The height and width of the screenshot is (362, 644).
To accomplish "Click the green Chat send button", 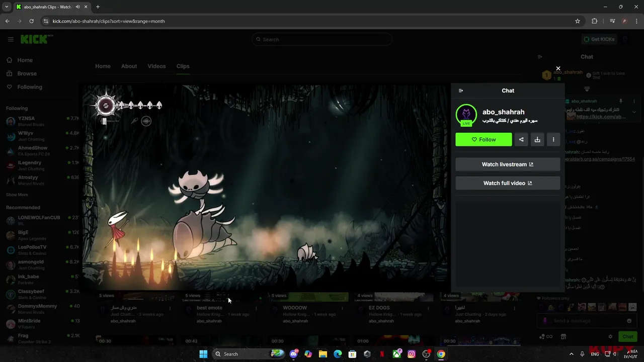I will coord(628,336).
